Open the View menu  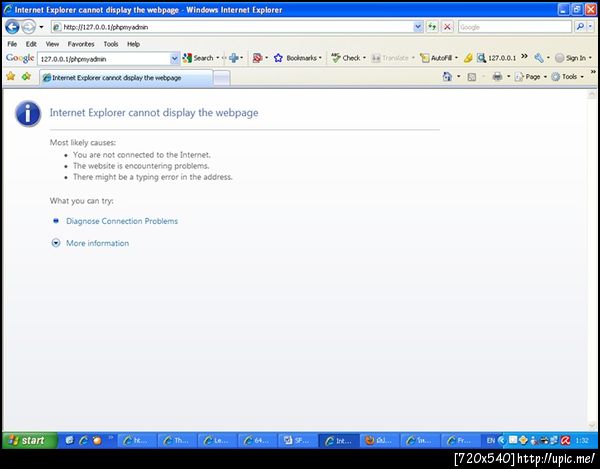click(52, 44)
